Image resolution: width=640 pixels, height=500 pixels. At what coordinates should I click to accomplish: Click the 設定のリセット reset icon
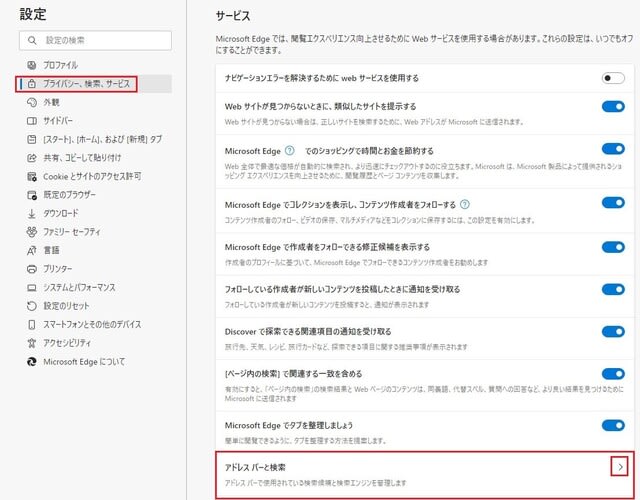31,306
